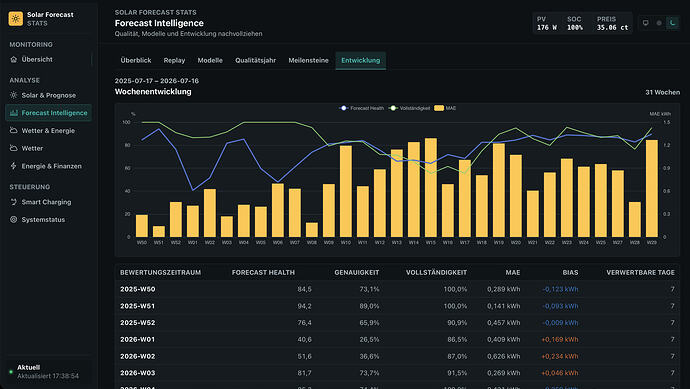Click the W08 MAE bar in chart
690x389 pixels.
pyautogui.click(x=312, y=230)
